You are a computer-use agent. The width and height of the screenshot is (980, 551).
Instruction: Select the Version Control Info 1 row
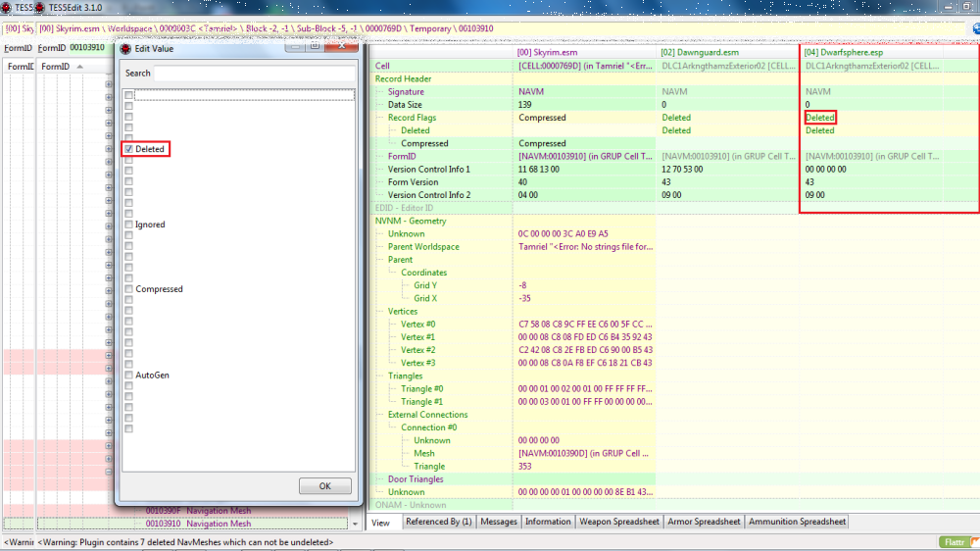[429, 170]
